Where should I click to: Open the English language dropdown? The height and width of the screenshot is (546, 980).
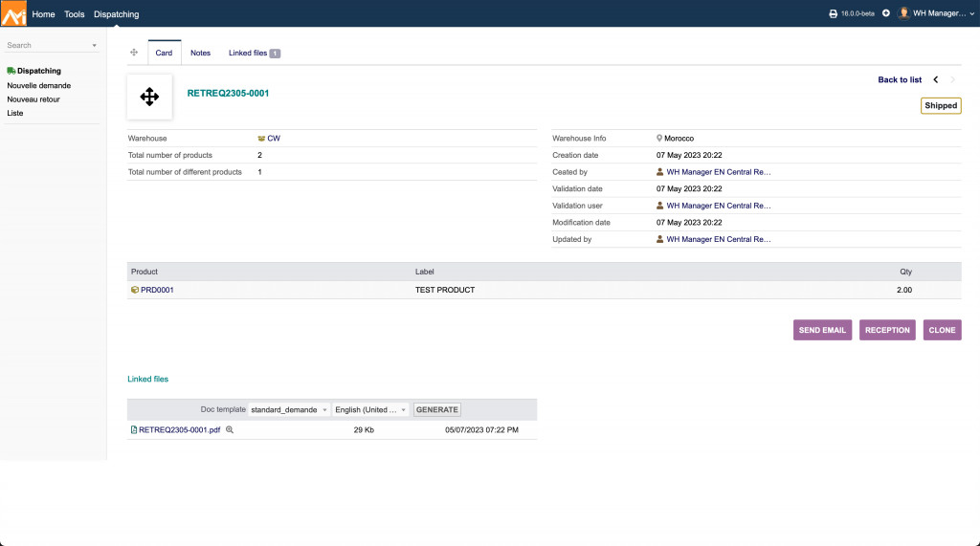click(371, 409)
